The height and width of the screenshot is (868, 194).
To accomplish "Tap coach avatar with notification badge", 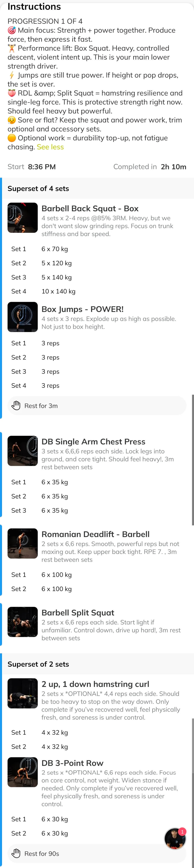I will (175, 839).
